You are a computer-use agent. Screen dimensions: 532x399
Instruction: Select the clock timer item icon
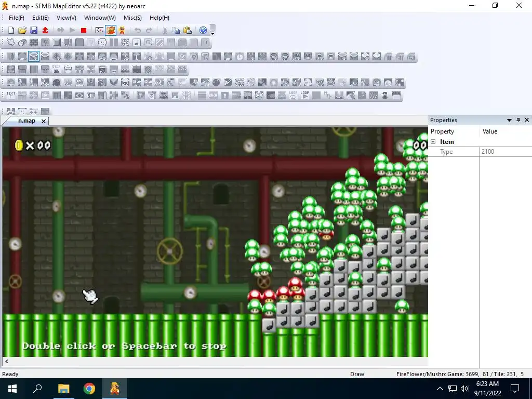[x=240, y=57]
